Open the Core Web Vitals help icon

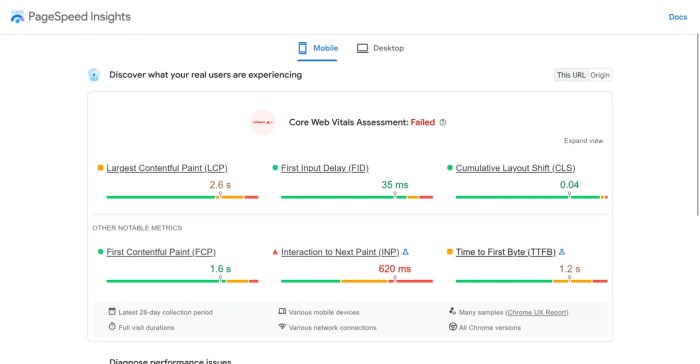pyautogui.click(x=442, y=122)
